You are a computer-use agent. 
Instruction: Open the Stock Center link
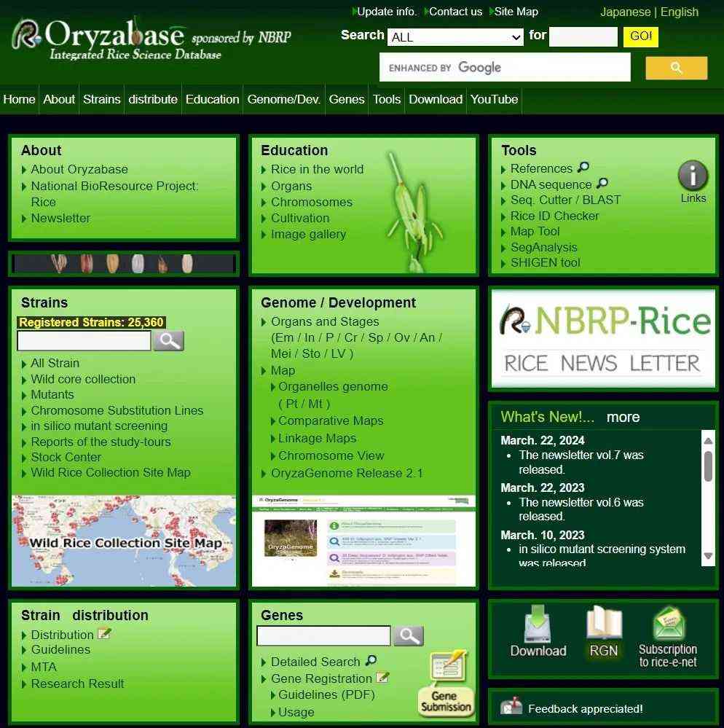click(x=66, y=458)
